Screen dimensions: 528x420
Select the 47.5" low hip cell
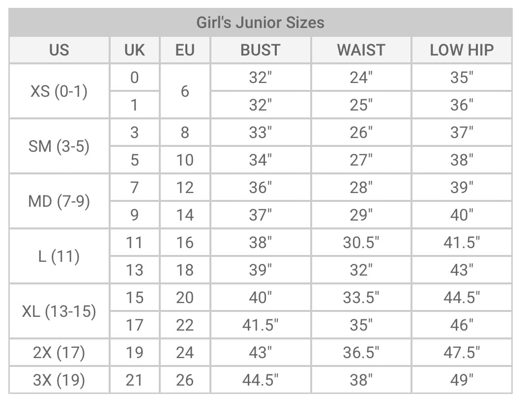(462, 352)
